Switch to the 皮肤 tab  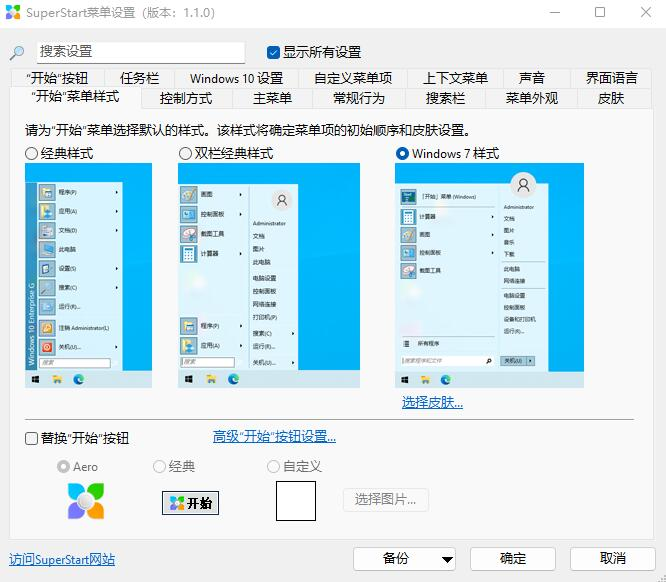[x=611, y=99]
